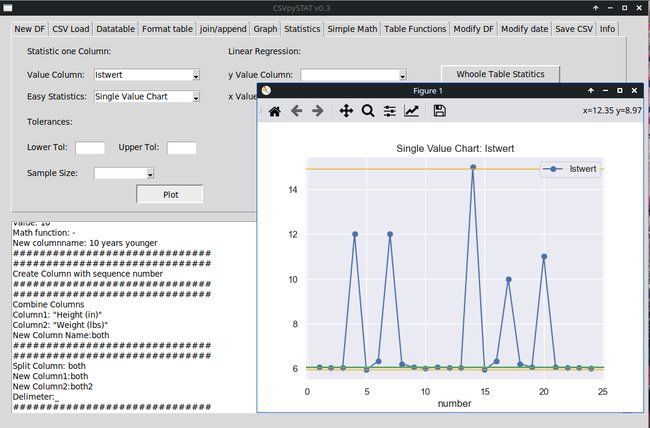This screenshot has width=650, height=428.
Task: Shade the Figure 1 window with up arrow
Action: tap(591, 90)
